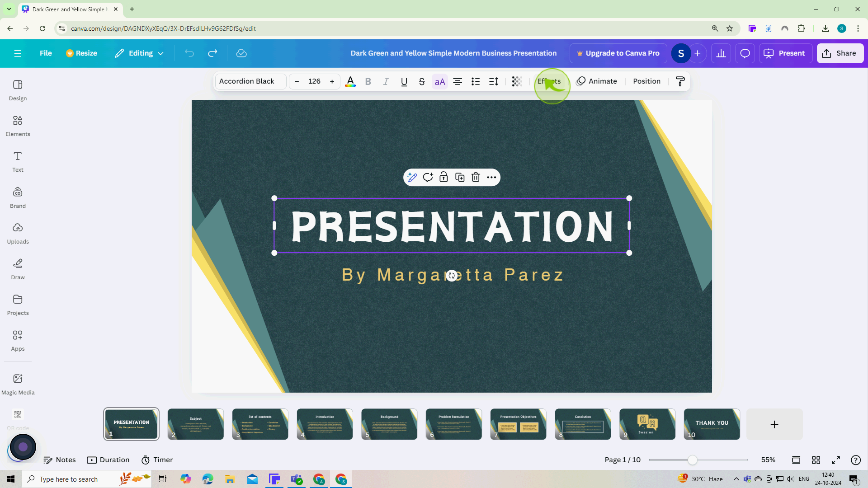Open the Brand panel
The width and height of the screenshot is (868, 488).
(x=18, y=198)
